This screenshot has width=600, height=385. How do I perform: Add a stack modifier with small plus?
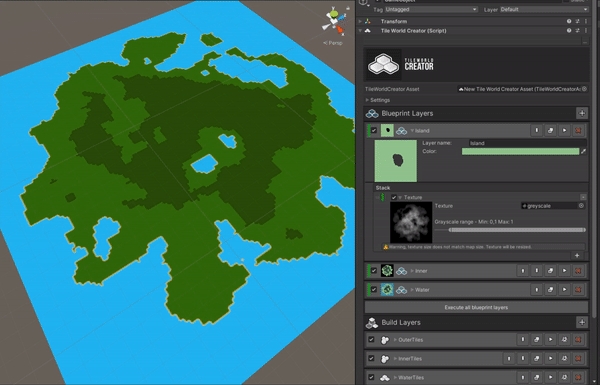click(x=577, y=255)
